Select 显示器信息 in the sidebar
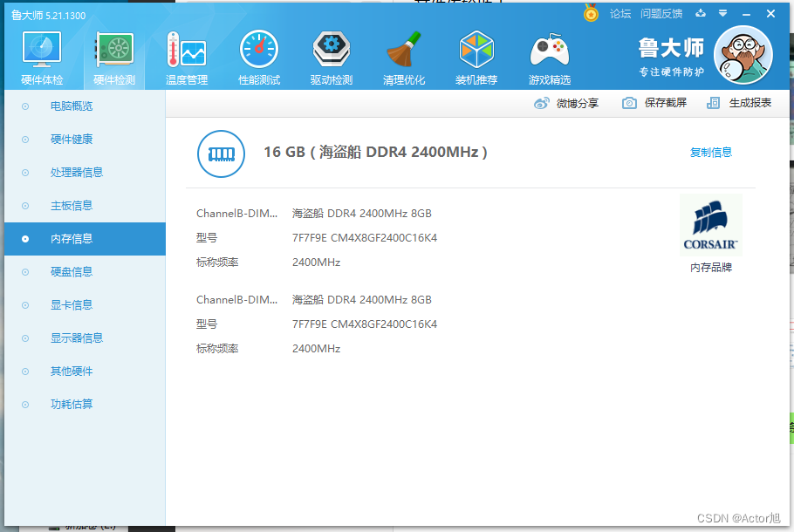 pos(85,338)
